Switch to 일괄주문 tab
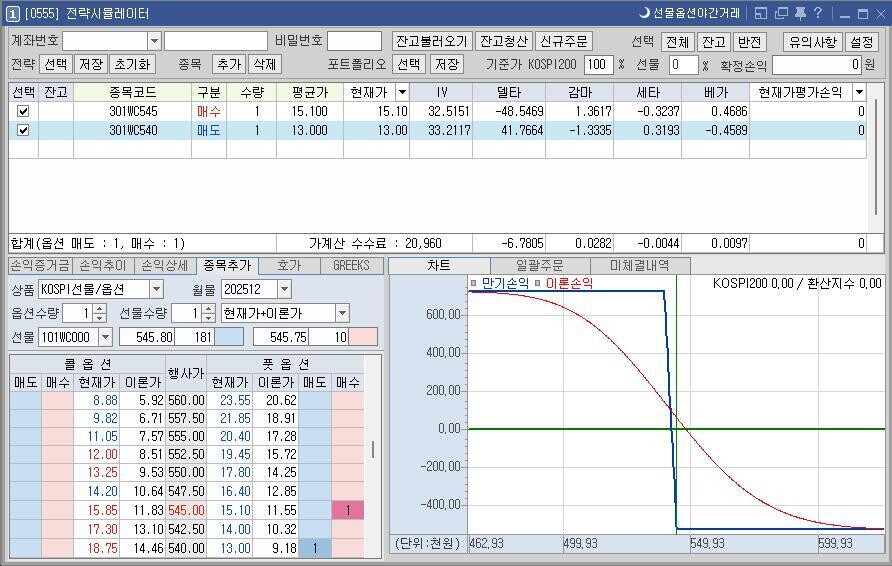The image size is (892, 566). (539, 265)
